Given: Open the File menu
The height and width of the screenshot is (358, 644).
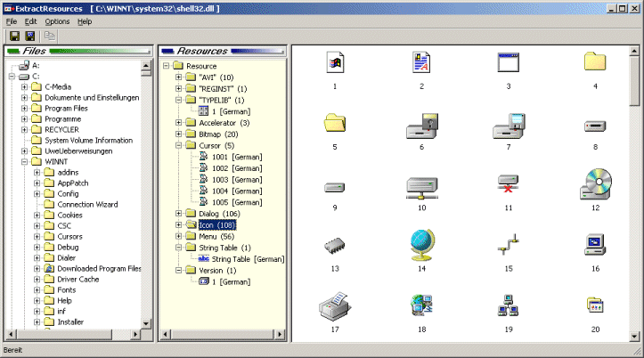Looking at the screenshot, I should [x=11, y=21].
